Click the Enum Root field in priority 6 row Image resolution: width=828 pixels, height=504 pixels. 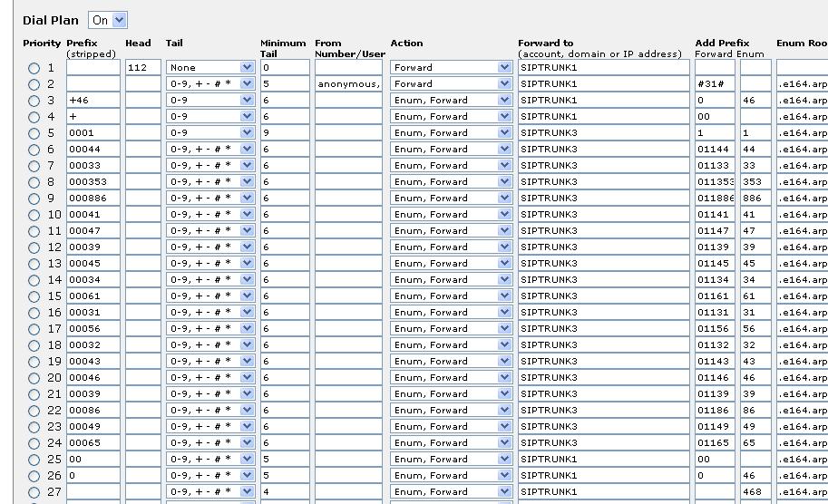pyautogui.click(x=802, y=149)
